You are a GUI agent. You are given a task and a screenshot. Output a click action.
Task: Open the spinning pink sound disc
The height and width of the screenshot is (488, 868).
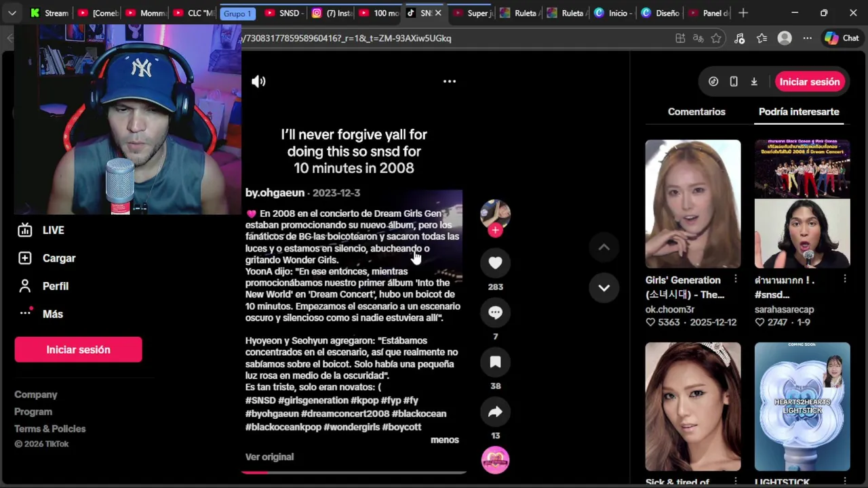click(x=495, y=460)
